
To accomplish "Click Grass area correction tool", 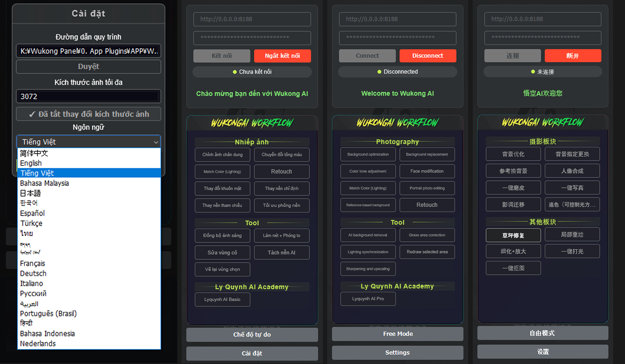I will [427, 235].
